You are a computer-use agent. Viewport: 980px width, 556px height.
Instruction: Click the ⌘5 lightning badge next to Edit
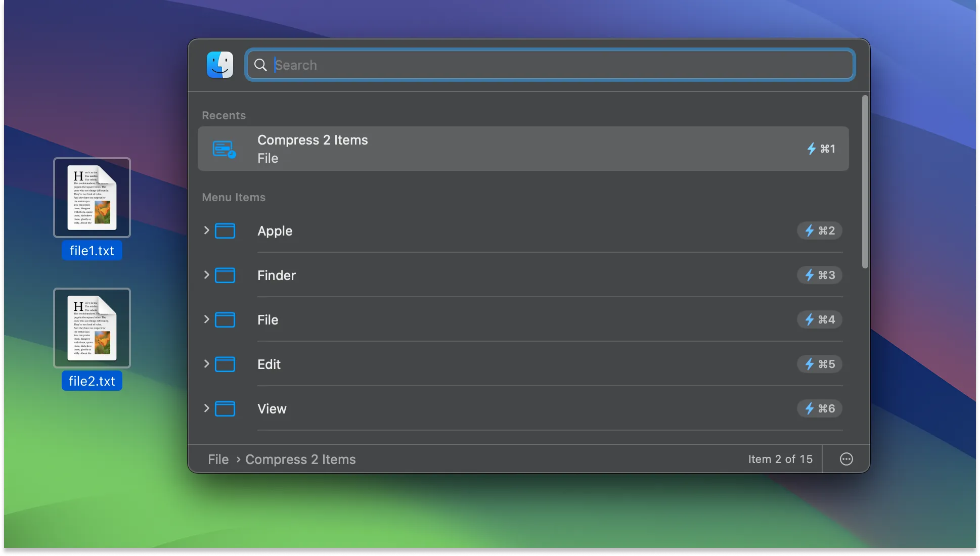[819, 364]
